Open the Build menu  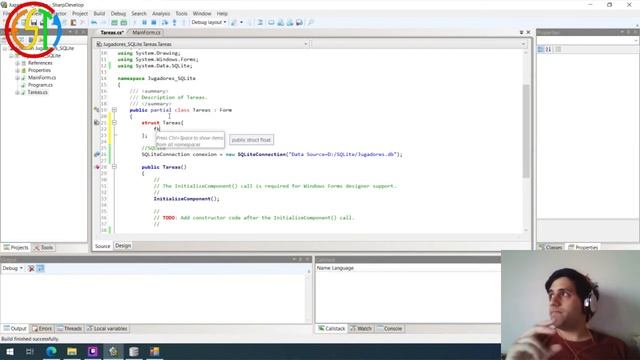[99, 13]
